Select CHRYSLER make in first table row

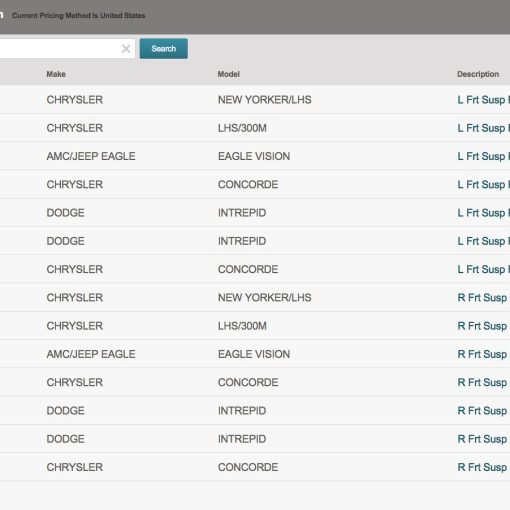click(75, 100)
